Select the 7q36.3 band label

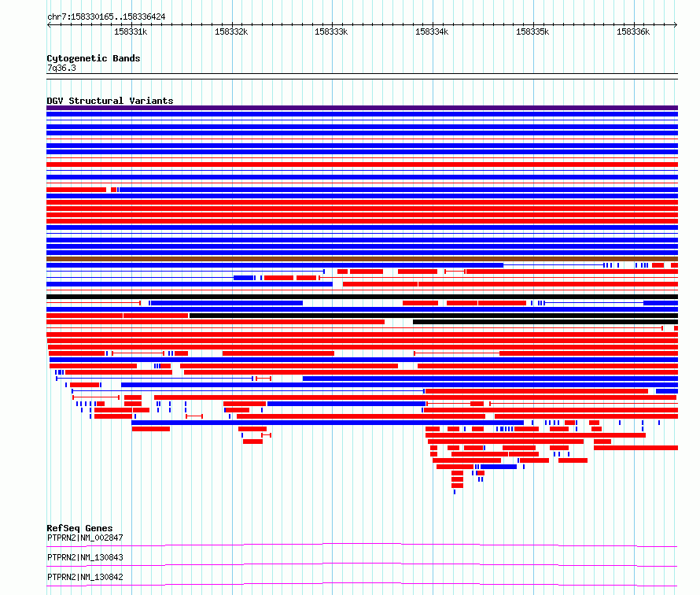(x=61, y=68)
